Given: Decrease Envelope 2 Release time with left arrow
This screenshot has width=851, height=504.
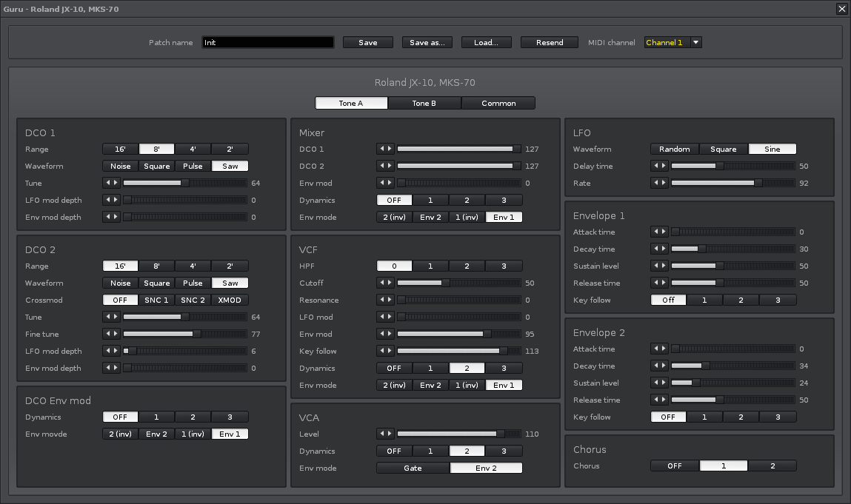Looking at the screenshot, I should click(x=656, y=400).
